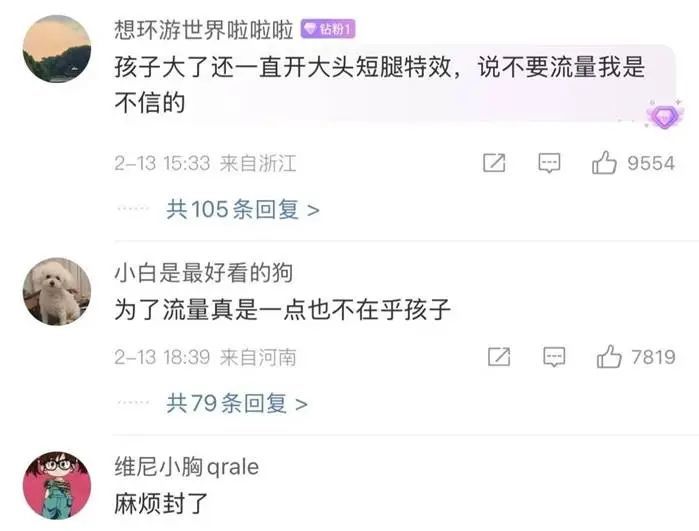Tap the 9554 like count

[651, 163]
